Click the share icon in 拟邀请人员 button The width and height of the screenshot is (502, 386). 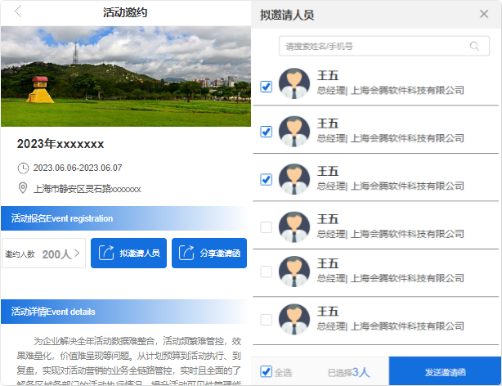tap(106, 252)
